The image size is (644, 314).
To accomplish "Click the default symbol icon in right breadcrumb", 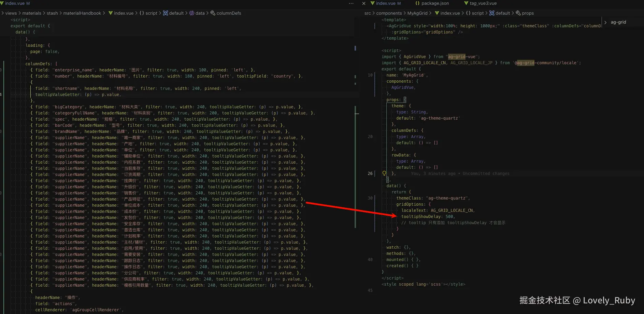I will coord(492,13).
